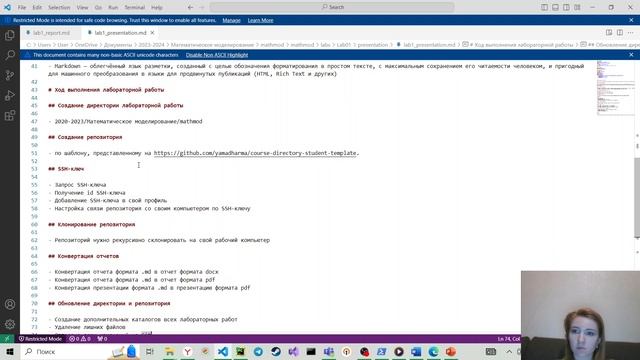The width and height of the screenshot is (640, 360).
Task: Open the Manage gear icon
Action: (10, 324)
